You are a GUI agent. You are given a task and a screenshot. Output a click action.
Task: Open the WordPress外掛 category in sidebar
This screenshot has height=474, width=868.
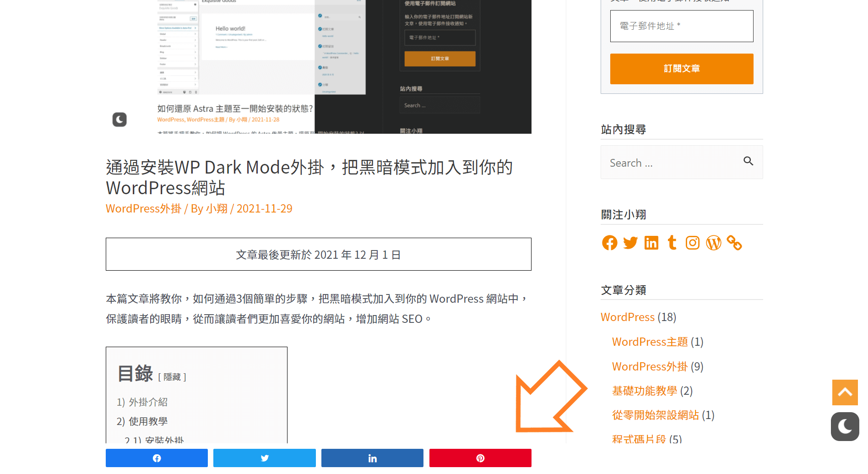tap(650, 366)
